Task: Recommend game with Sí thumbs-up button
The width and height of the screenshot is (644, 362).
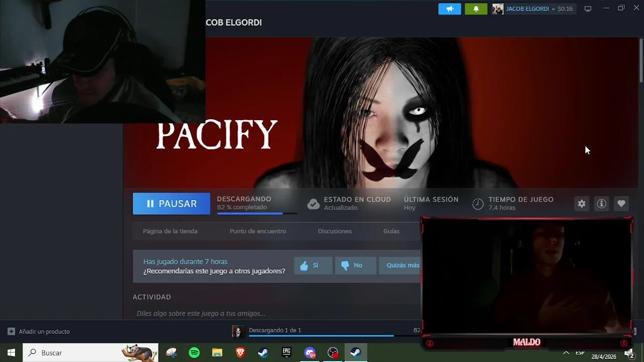Action: [313, 265]
